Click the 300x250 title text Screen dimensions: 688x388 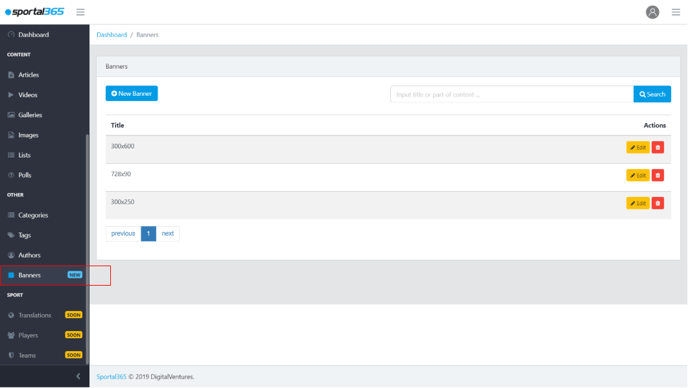[x=122, y=202]
